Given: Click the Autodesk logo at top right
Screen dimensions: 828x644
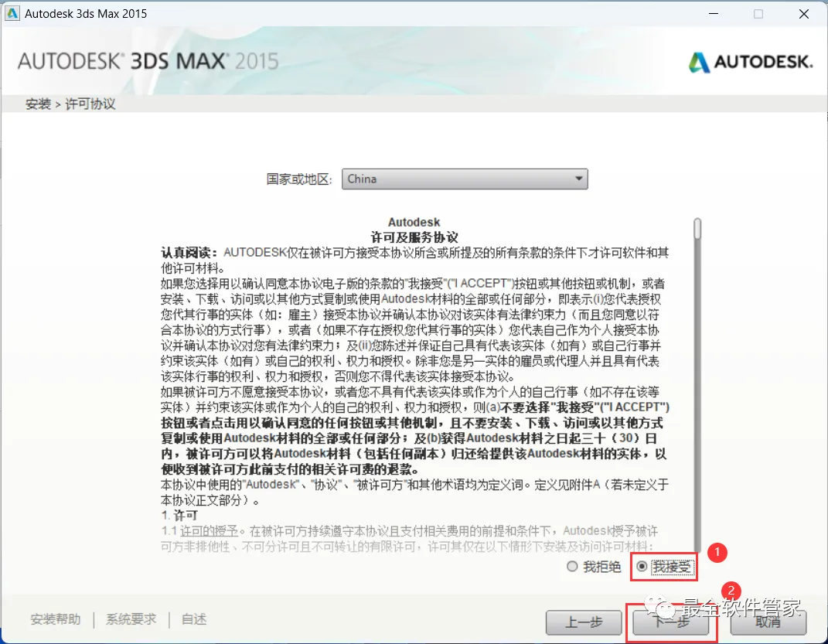Looking at the screenshot, I should pyautogui.click(x=751, y=62).
